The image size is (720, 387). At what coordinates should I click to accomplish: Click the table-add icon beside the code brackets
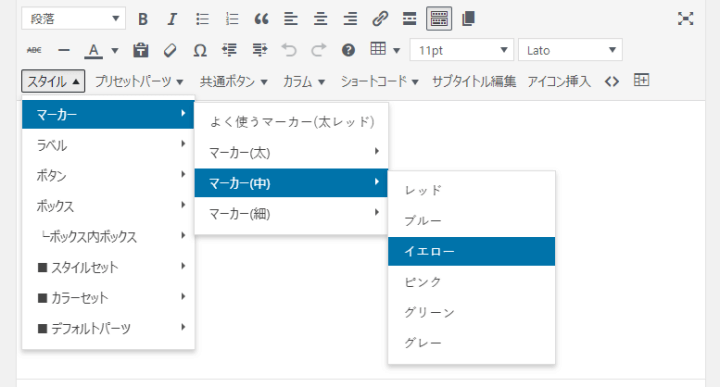point(641,80)
